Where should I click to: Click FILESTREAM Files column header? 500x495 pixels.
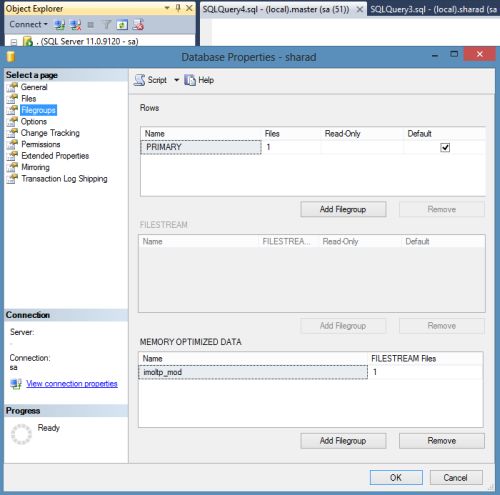click(x=425, y=359)
